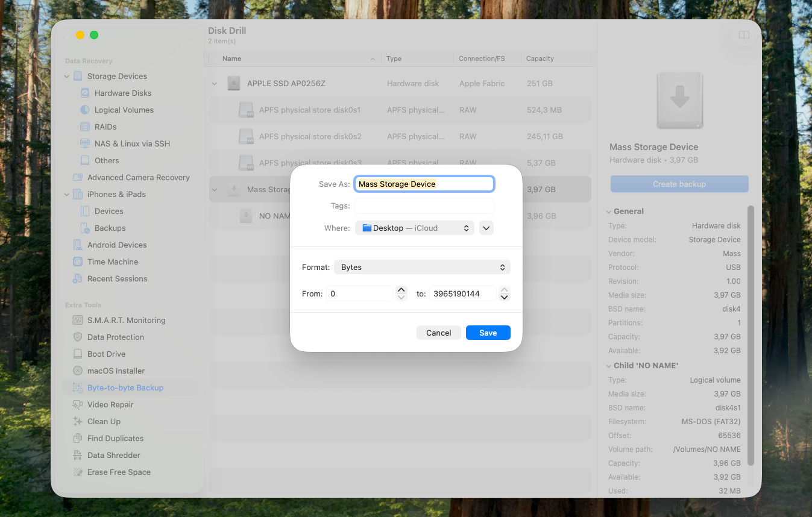Click the Save As name field
This screenshot has height=517, width=812.
point(424,184)
